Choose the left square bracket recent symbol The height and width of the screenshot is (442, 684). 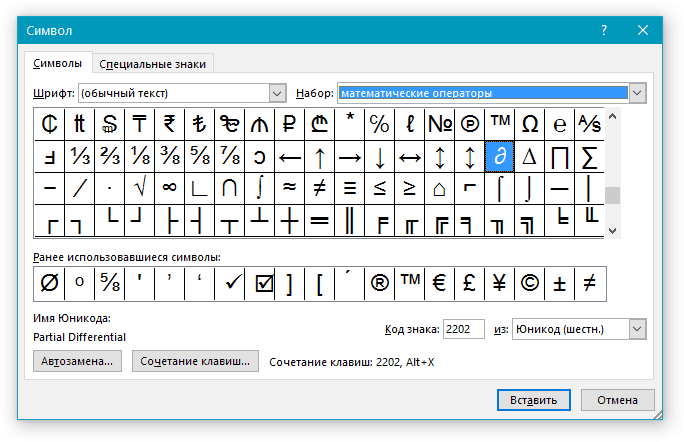coord(320,284)
